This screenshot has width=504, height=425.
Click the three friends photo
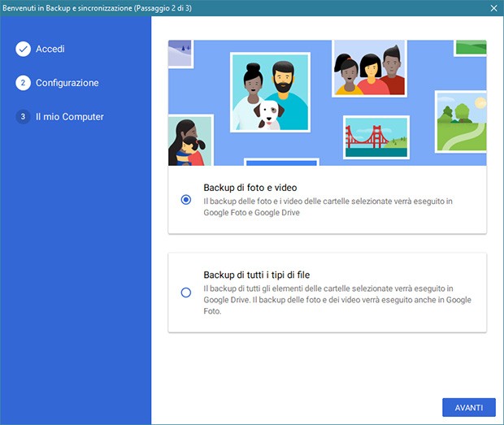[x=369, y=67]
